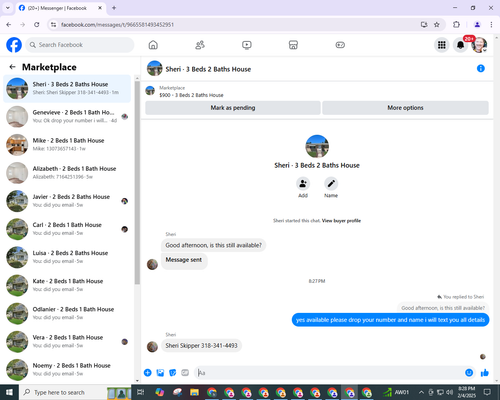The height and width of the screenshot is (400, 500).
Task: Open the Mike 2 Beds 1 Bath House chat
Action: [67, 145]
